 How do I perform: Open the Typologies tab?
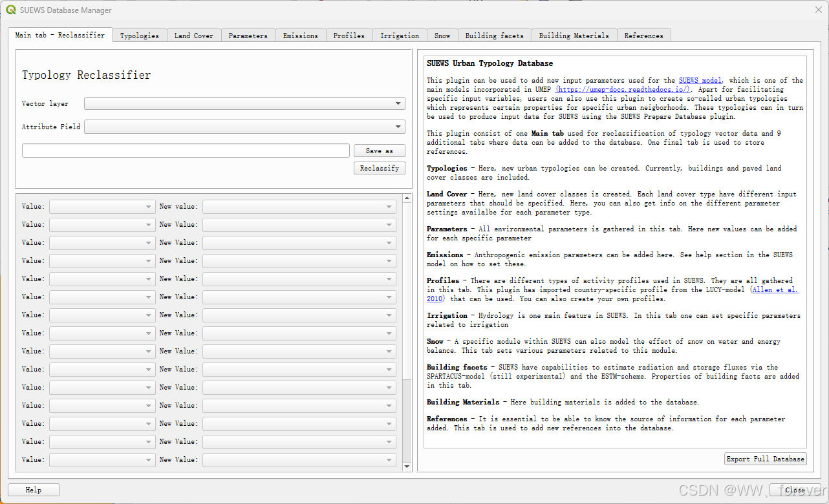pyautogui.click(x=140, y=36)
